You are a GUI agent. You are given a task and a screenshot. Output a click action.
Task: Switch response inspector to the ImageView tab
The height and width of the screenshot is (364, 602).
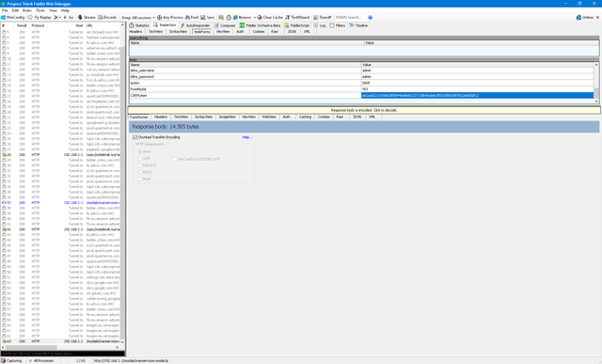228,117
